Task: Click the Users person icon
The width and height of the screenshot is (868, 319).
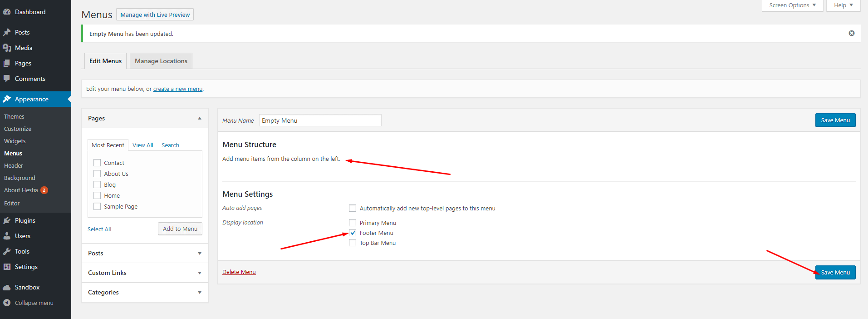Action: point(7,236)
